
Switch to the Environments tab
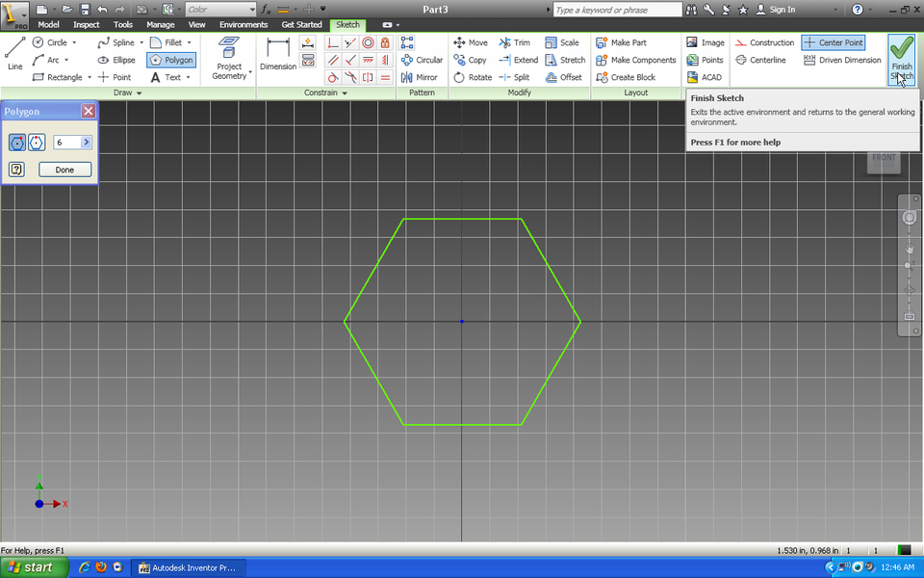tap(243, 24)
